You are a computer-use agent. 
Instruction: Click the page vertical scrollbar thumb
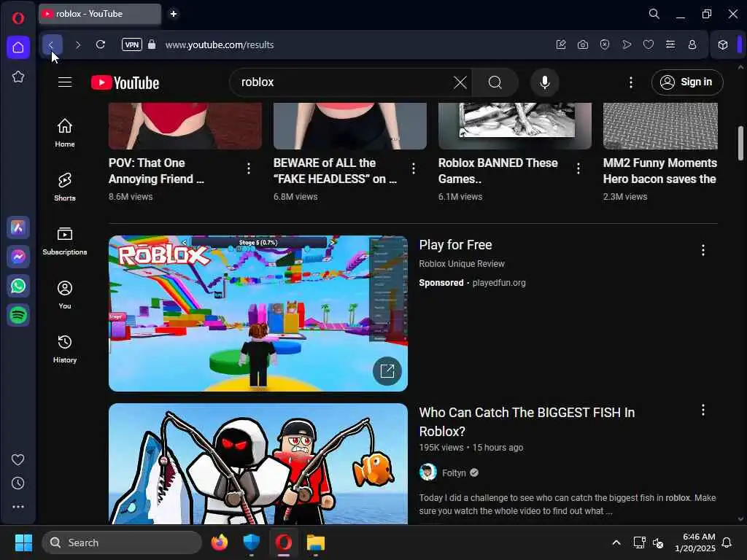coord(740,143)
